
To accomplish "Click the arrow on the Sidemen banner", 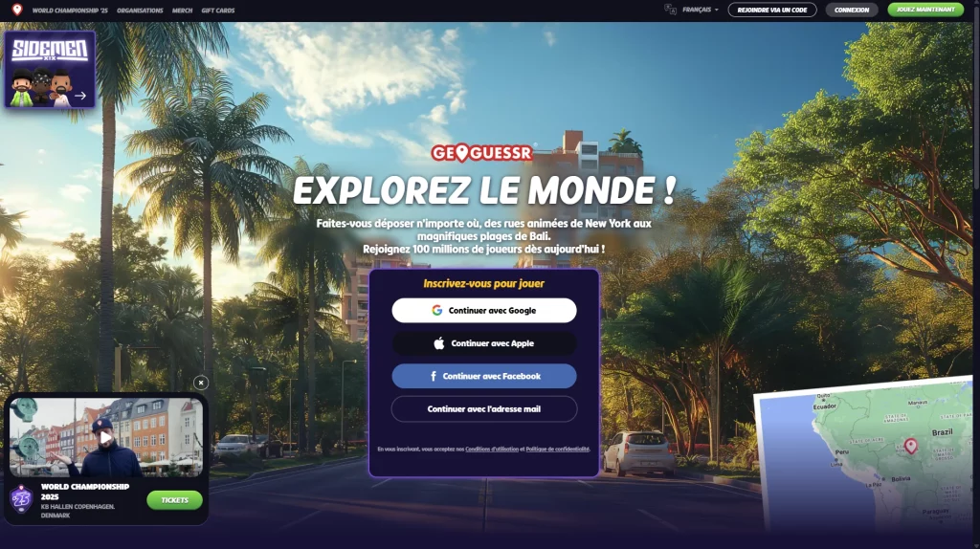I will click(80, 96).
